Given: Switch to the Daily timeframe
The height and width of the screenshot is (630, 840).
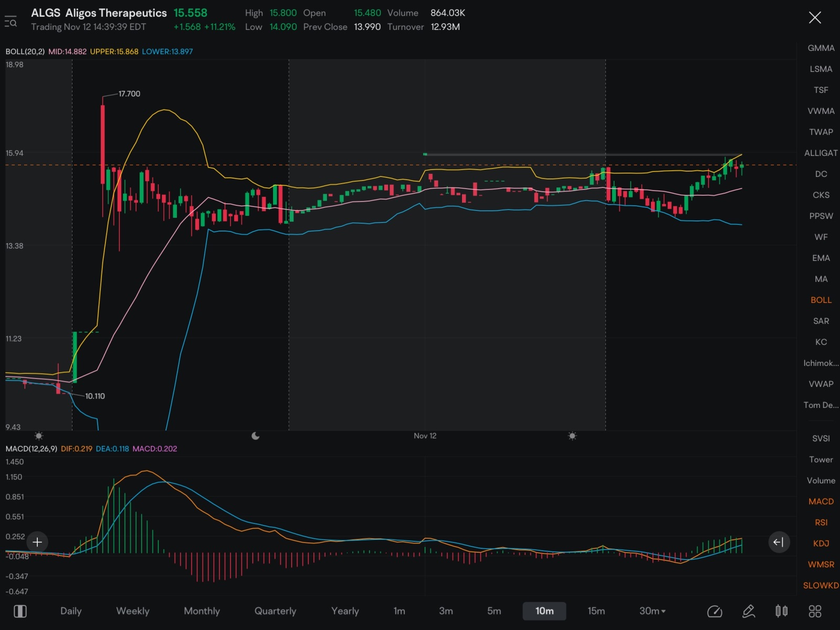Looking at the screenshot, I should [71, 611].
